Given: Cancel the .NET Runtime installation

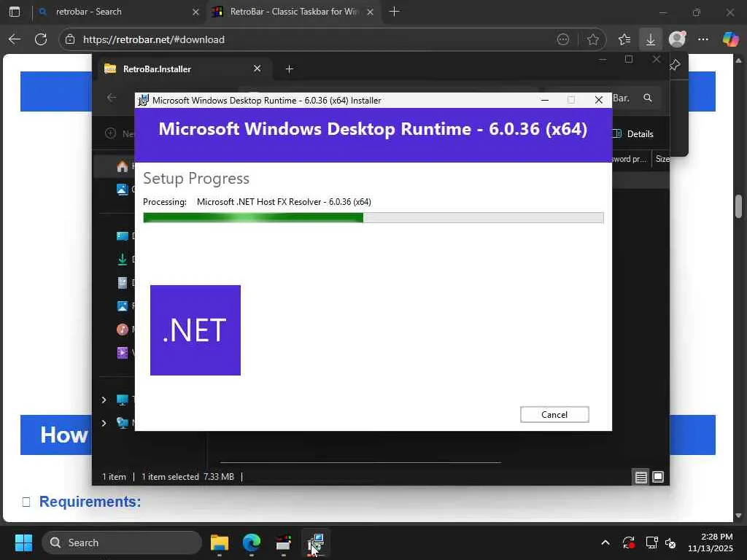Looking at the screenshot, I should [x=554, y=414].
